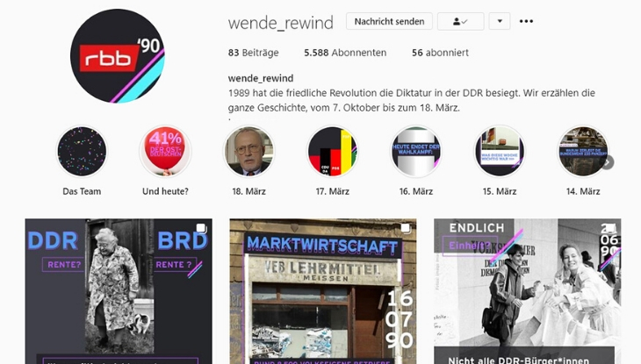Open the 'Das Team' story highlight

click(x=82, y=151)
